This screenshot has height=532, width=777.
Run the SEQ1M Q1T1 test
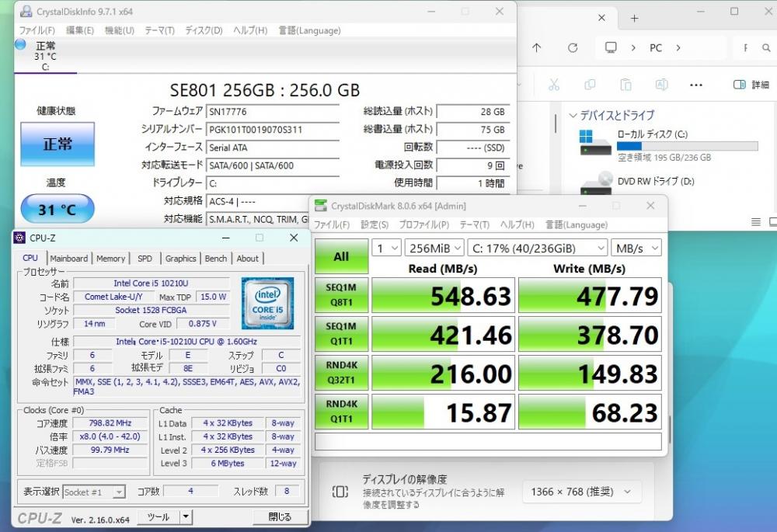coord(341,334)
